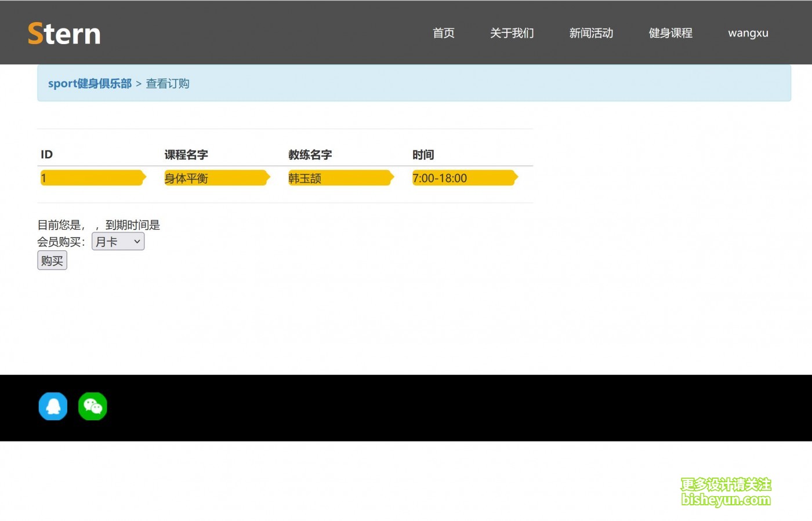Screen dimensions: 812x521
Task: Select the coach name cell 韩玉颉
Action: (x=305, y=178)
